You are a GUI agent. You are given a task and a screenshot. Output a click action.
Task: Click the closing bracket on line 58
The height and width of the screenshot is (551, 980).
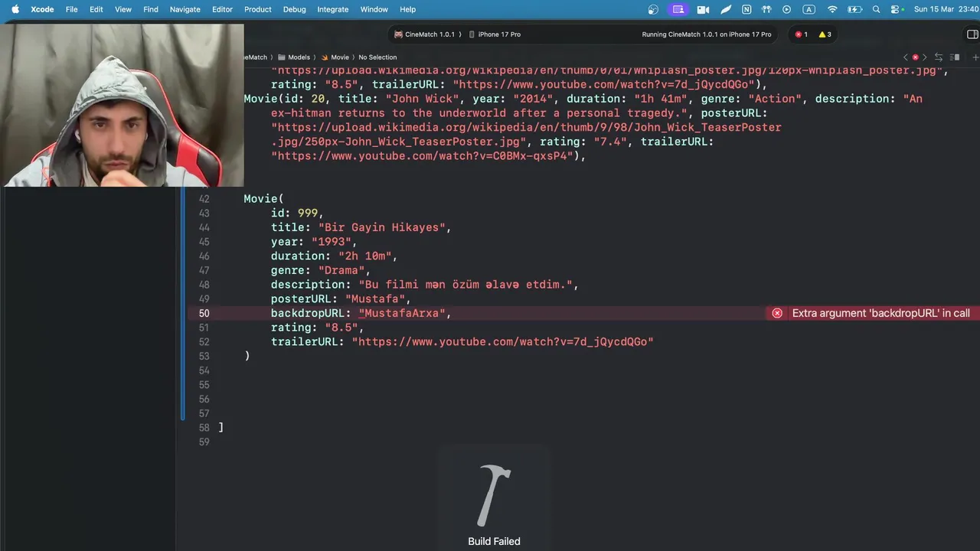[221, 427]
